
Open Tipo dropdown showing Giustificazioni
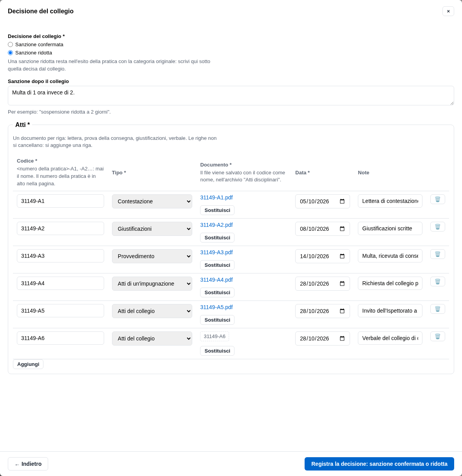[x=152, y=229]
